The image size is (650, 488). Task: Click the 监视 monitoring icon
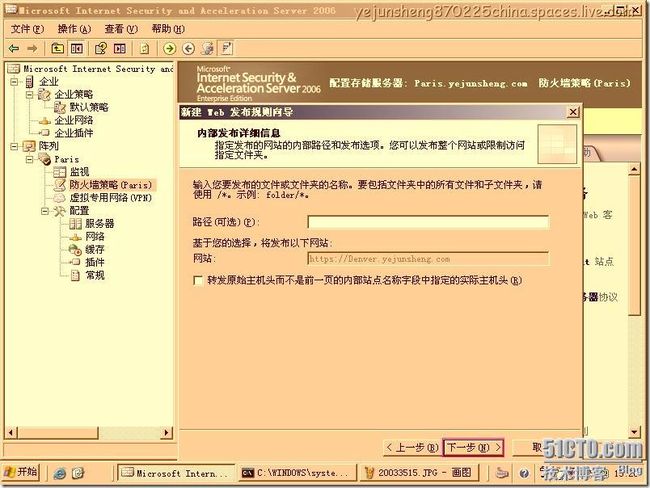(60, 172)
